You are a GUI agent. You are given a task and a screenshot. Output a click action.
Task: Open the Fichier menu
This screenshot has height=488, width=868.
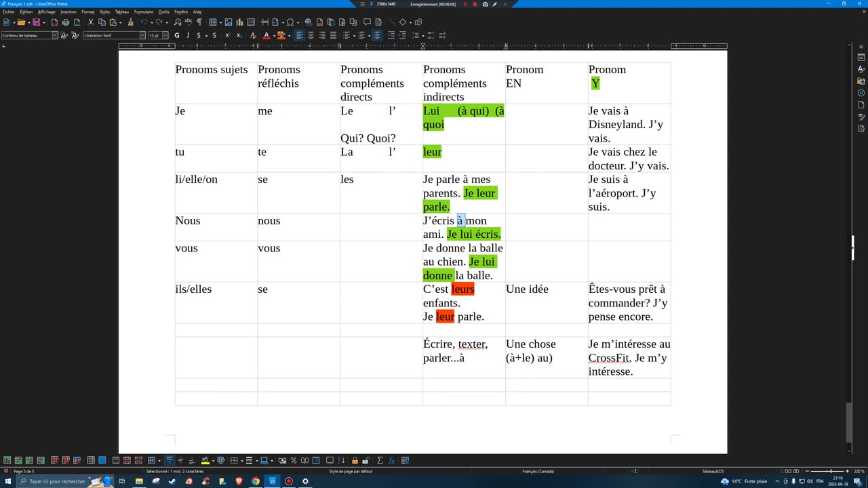click(8, 12)
